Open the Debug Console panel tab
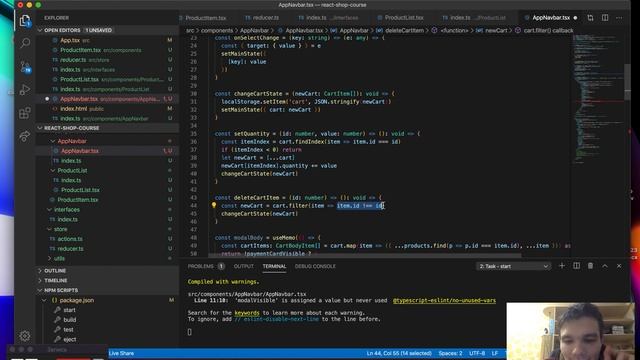The image size is (640, 360). [x=315, y=266]
